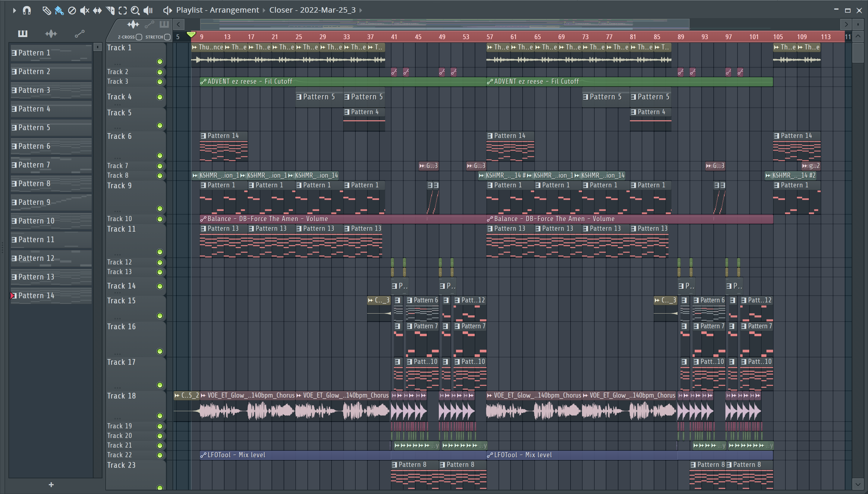Screen dimensions: 868x494
Task: Mute Track 1 using green light
Action: pos(159,61)
